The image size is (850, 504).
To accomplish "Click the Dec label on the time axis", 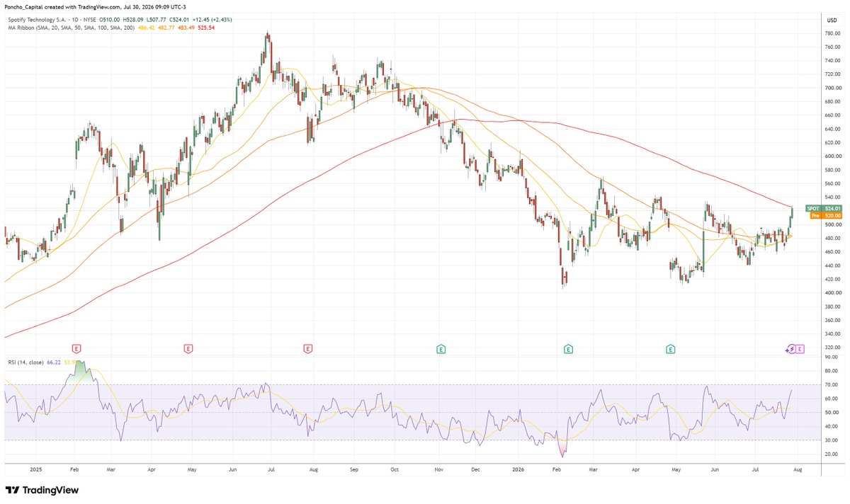I will pyautogui.click(x=476, y=469).
